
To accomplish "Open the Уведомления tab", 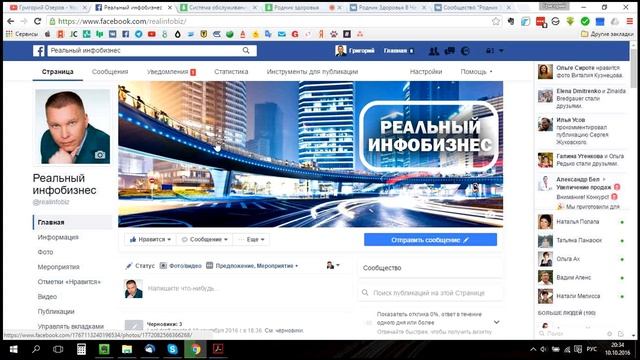I will [171, 71].
